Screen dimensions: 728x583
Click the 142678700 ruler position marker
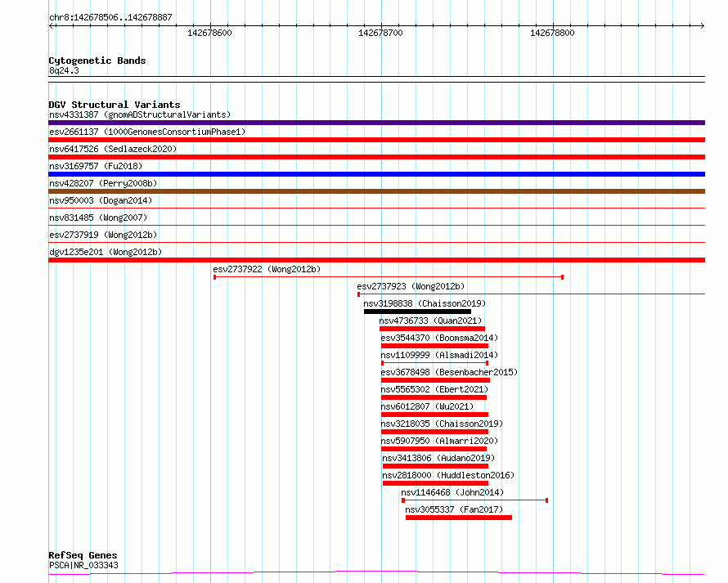click(380, 33)
